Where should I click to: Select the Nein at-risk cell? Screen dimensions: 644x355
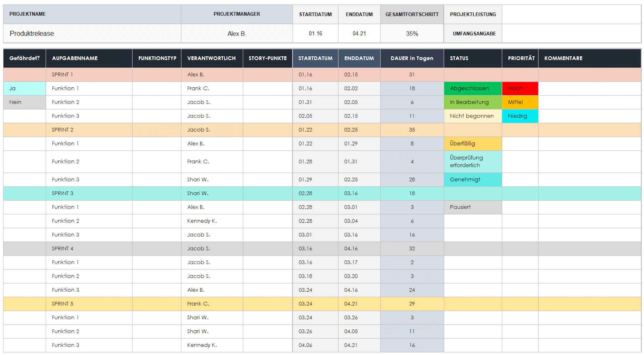24,102
